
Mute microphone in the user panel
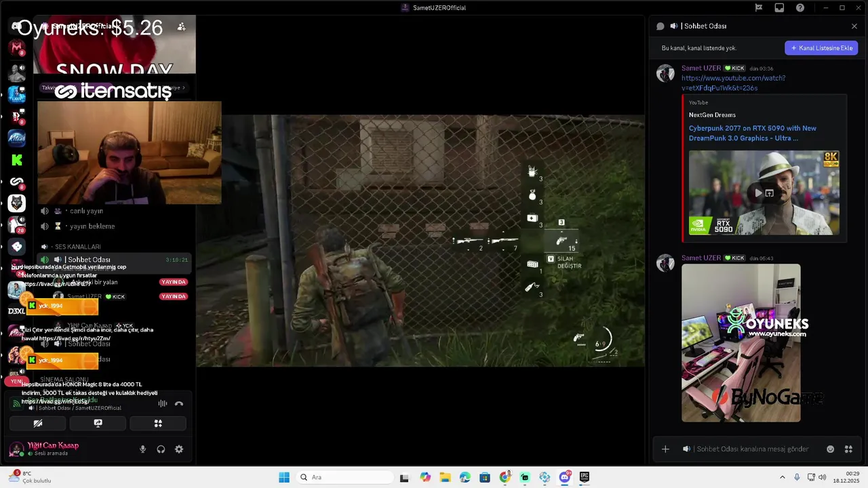(x=142, y=449)
